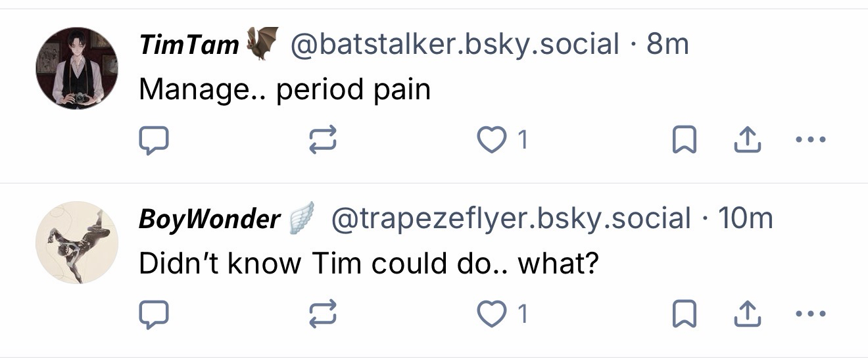Reply to TimTam's period pain post
Image resolution: width=868 pixels, height=359 pixels.
[x=154, y=140]
